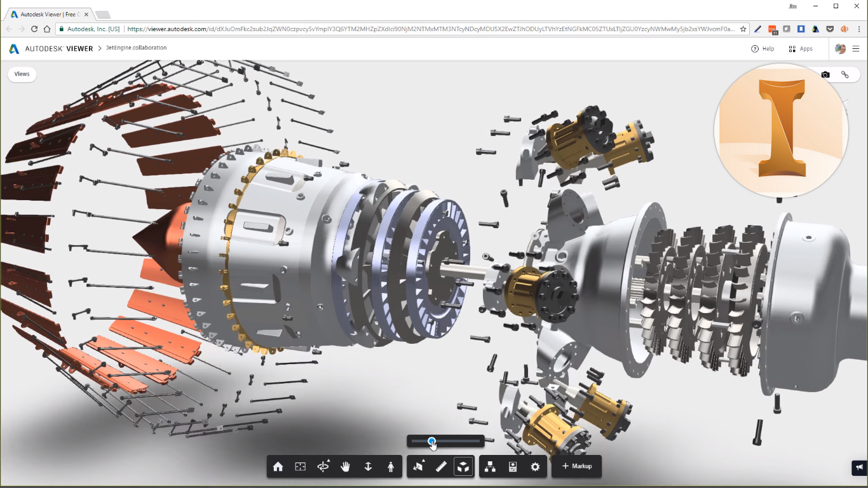Click the browser Forward arrow
Screen dimensions: 868x488
pyautogui.click(x=22, y=29)
